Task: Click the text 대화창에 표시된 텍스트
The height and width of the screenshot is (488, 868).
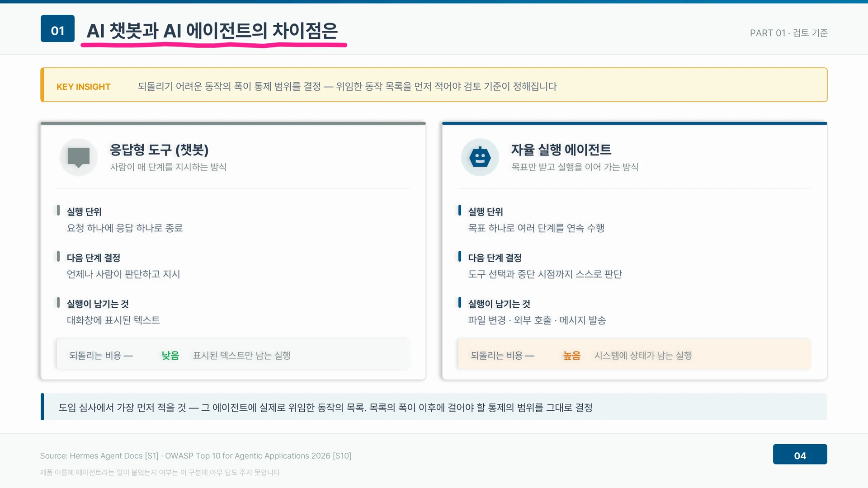Action: tap(113, 320)
